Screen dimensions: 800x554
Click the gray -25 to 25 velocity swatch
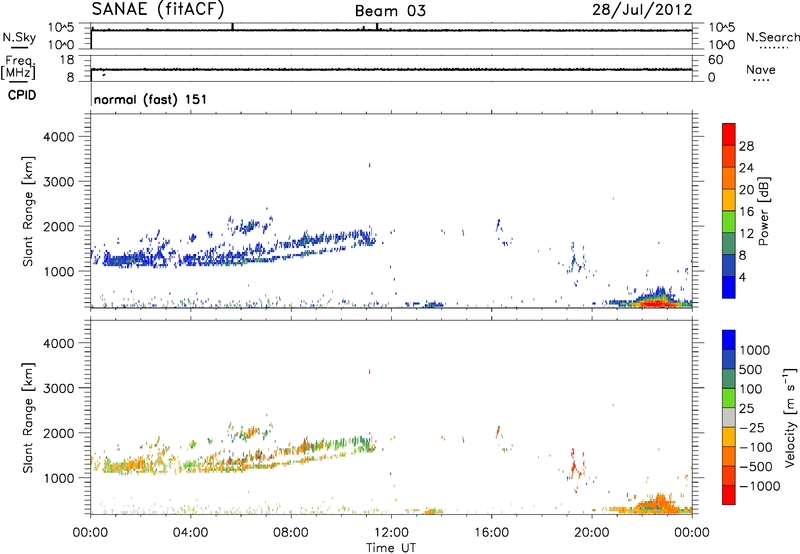coord(729,417)
